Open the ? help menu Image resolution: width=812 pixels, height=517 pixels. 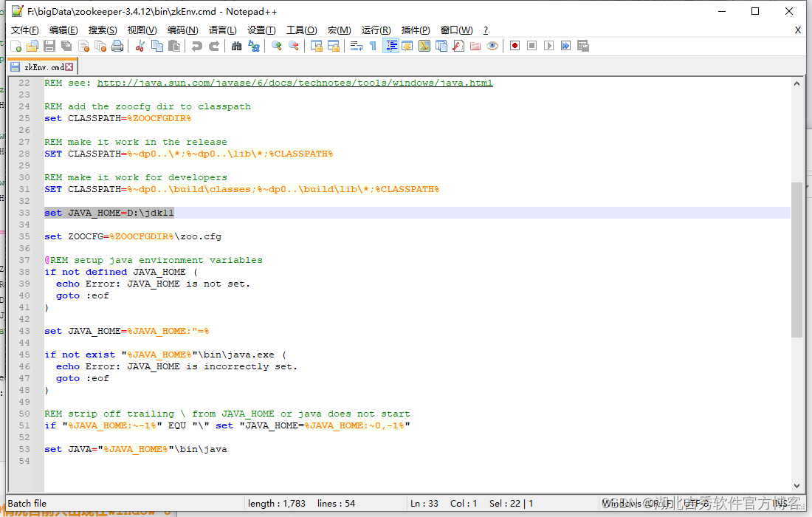pos(485,30)
